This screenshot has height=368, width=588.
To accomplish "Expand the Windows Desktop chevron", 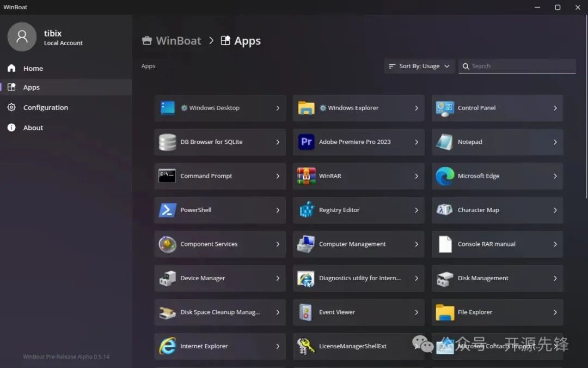I will coord(278,108).
